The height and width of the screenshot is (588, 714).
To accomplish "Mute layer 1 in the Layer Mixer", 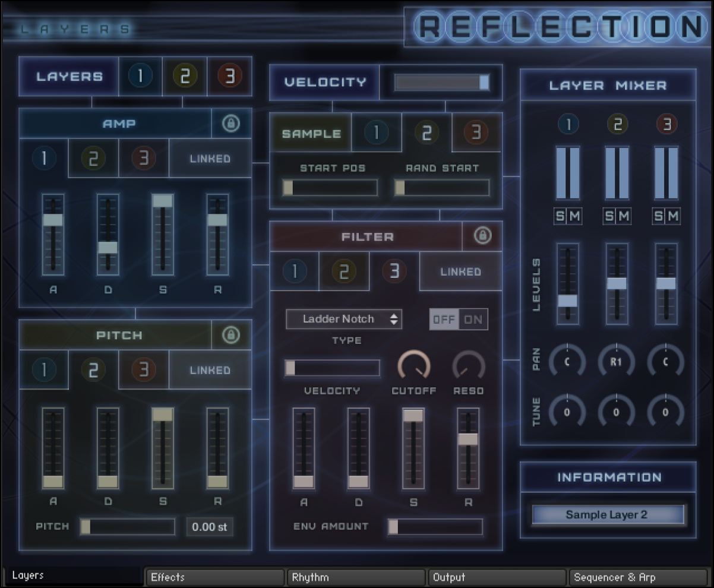I will click(574, 217).
